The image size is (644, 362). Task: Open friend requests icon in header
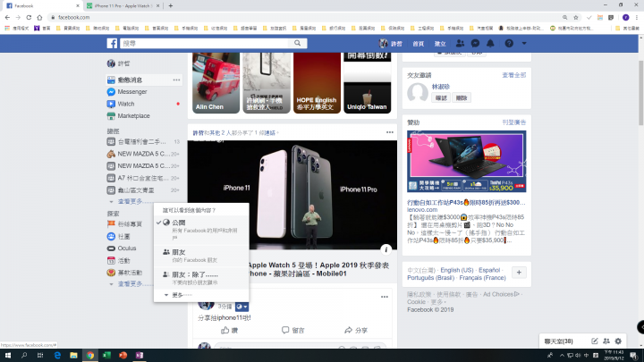460,43
